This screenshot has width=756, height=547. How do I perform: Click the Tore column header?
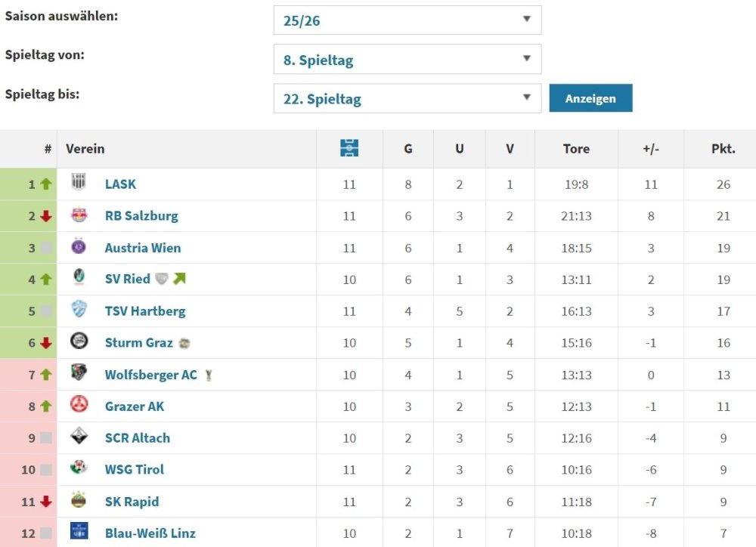pyautogui.click(x=576, y=149)
